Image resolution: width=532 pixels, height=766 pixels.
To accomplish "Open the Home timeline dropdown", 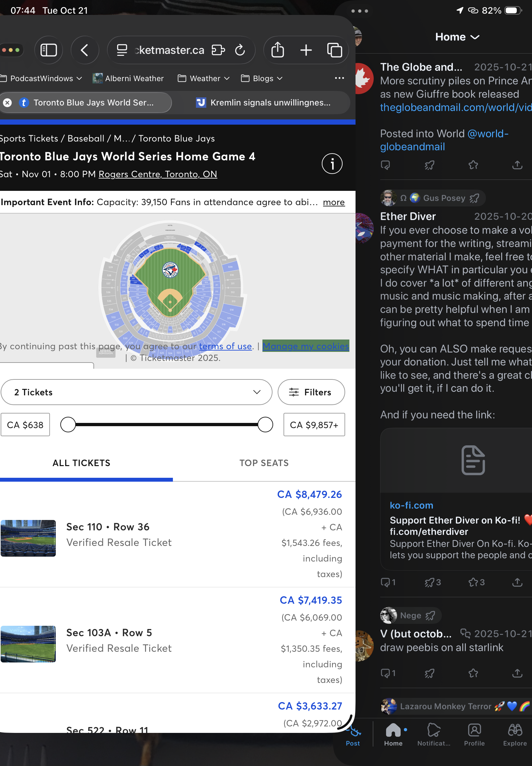I will click(x=457, y=37).
